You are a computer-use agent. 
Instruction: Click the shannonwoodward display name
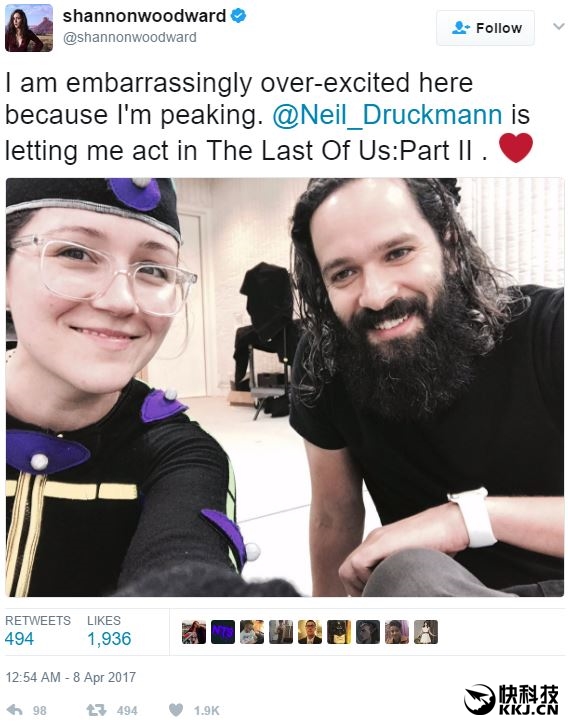click(144, 16)
